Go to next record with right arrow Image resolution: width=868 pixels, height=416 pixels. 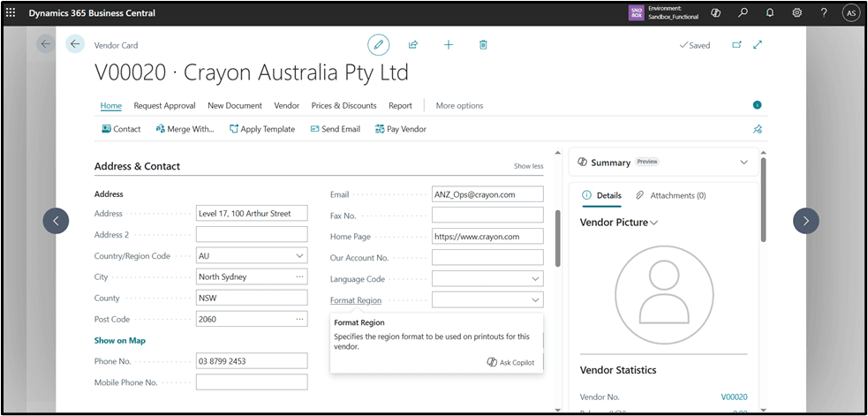click(806, 221)
